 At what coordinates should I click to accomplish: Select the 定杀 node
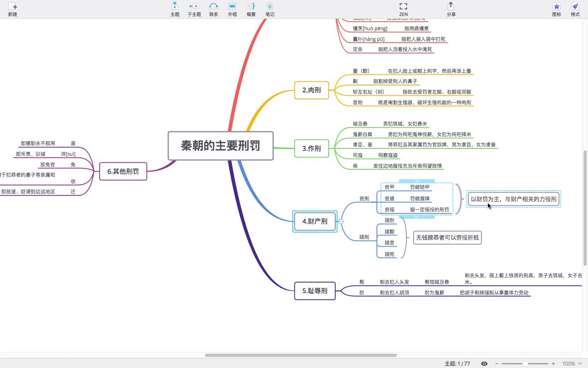point(358,49)
